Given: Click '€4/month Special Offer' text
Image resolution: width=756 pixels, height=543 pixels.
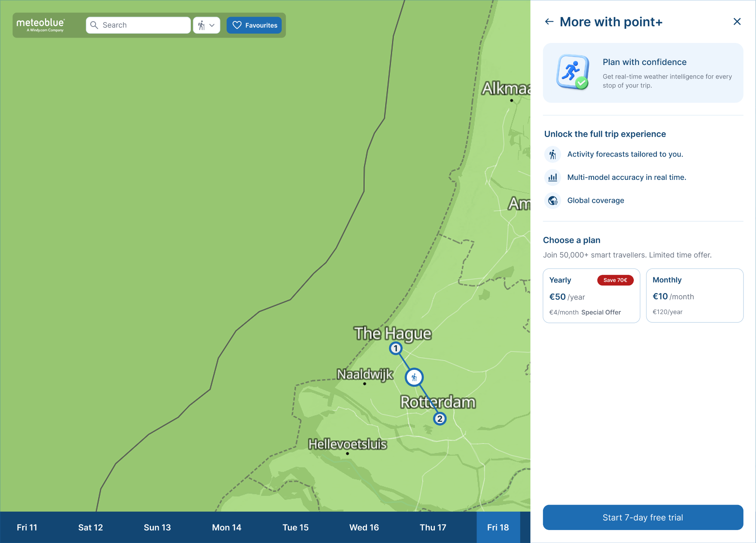Looking at the screenshot, I should click(585, 313).
